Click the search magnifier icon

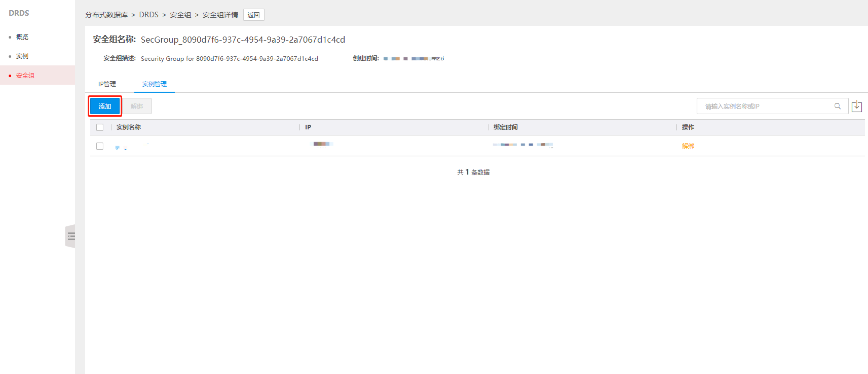pyautogui.click(x=837, y=106)
